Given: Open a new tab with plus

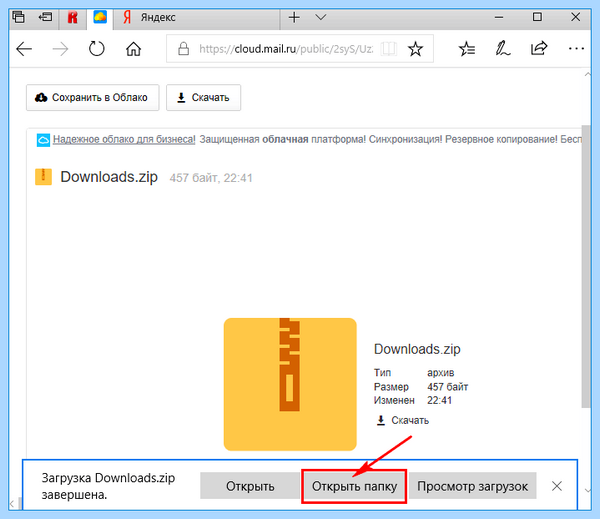Looking at the screenshot, I should [x=294, y=17].
